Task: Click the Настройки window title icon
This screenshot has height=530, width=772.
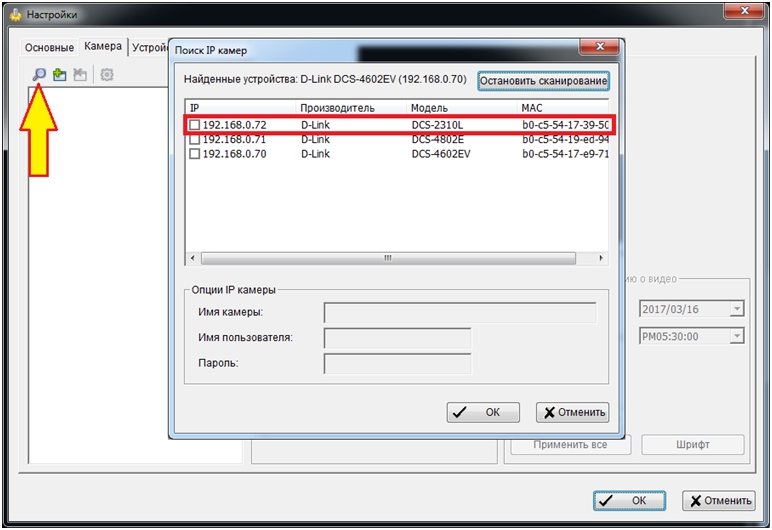Action: click(14, 15)
